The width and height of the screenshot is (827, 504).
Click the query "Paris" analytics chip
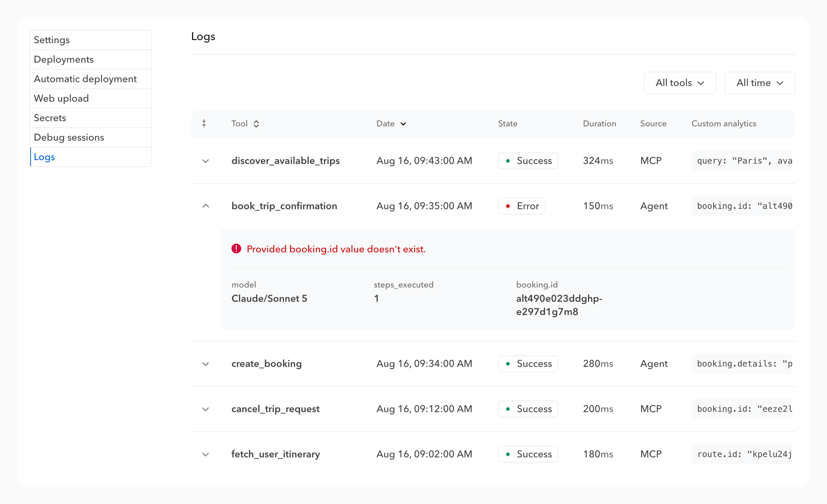pos(742,161)
